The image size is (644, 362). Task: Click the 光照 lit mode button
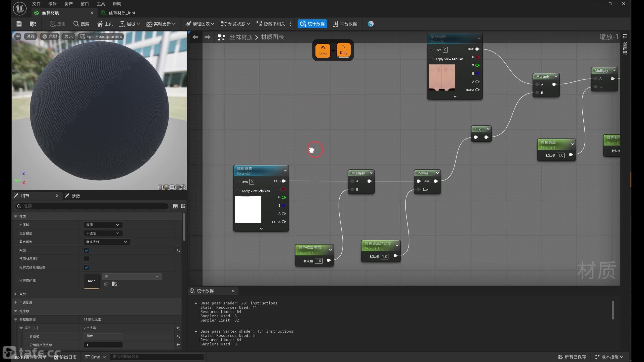click(x=50, y=36)
